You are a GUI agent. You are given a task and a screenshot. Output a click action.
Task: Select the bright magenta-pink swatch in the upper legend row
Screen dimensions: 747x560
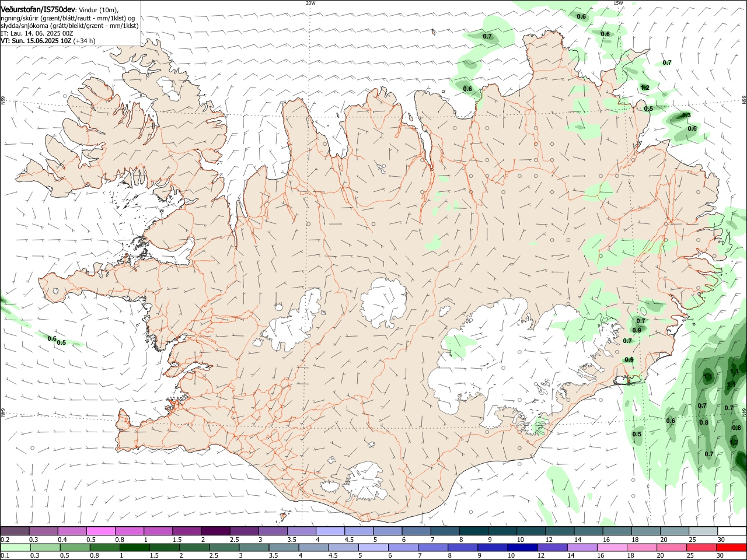tap(100, 531)
